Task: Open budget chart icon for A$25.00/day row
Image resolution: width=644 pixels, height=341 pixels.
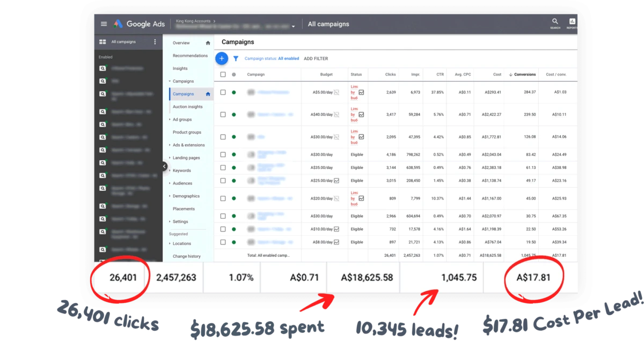Action: pos(336,181)
